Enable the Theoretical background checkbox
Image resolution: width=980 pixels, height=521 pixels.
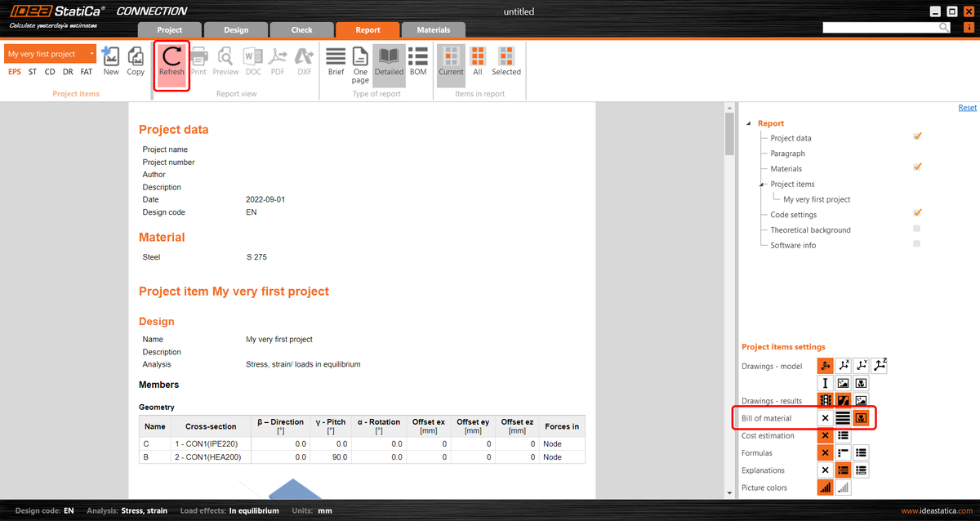(917, 229)
